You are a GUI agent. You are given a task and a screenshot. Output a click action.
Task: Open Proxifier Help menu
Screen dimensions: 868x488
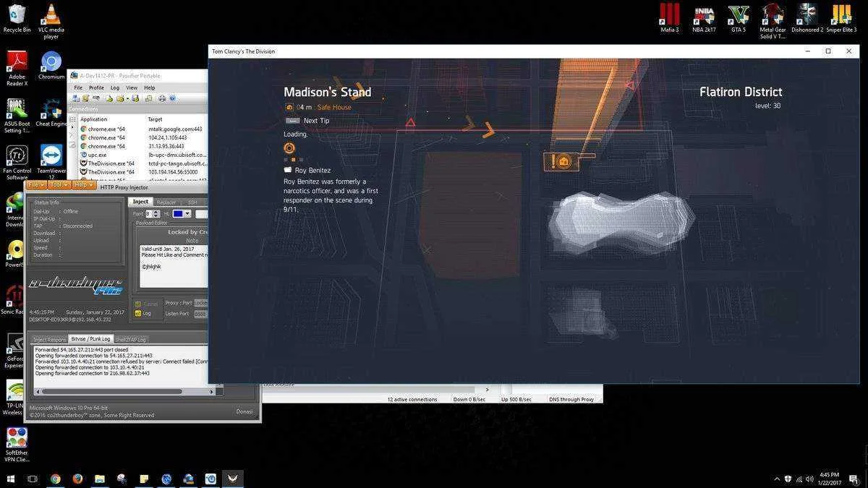coord(149,87)
